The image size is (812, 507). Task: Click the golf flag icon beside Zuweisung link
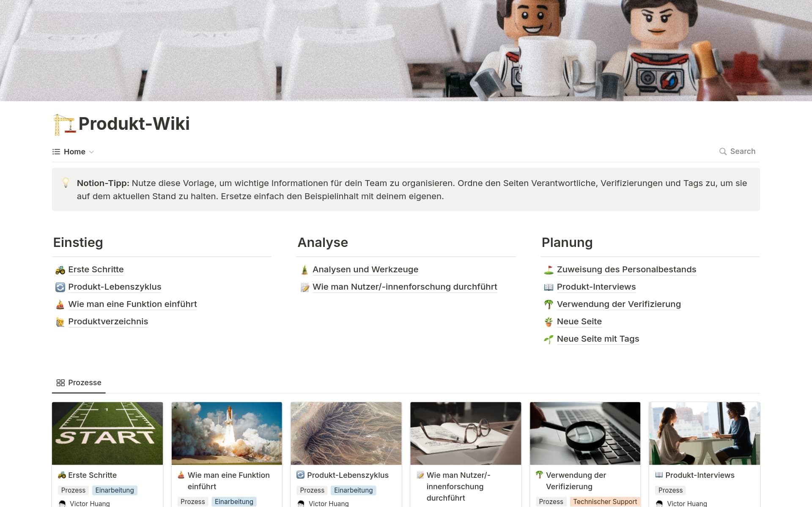pos(549,270)
